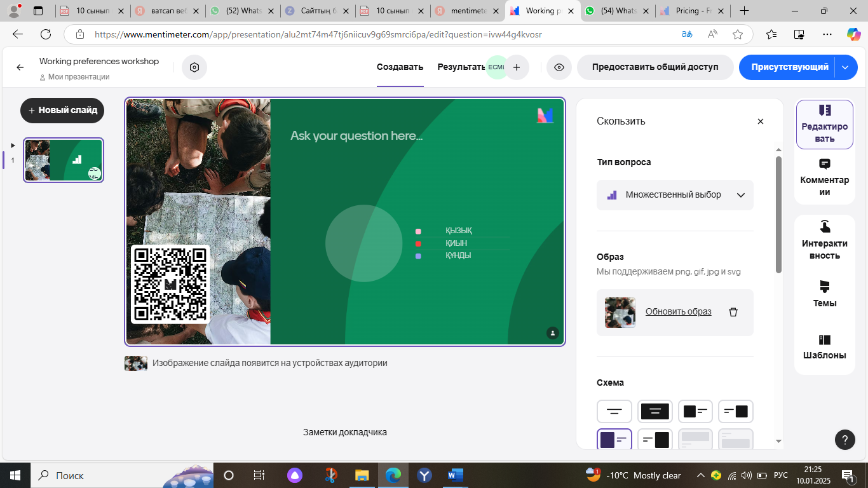Select the small image left layout

695,412
